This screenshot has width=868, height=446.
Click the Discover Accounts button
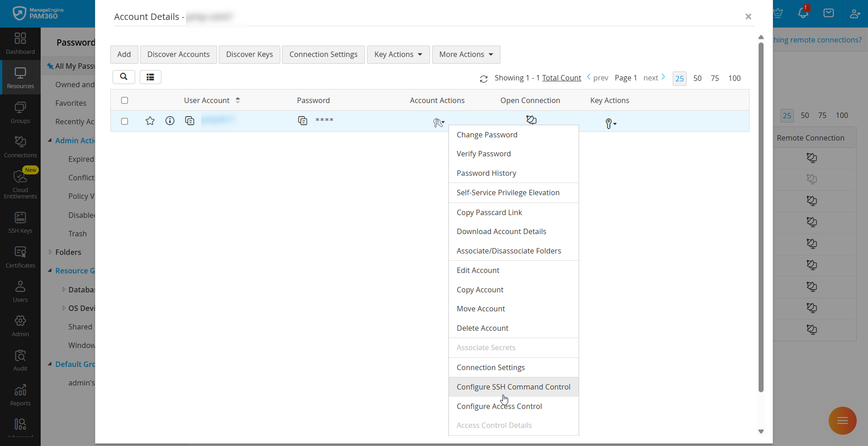[x=178, y=55]
